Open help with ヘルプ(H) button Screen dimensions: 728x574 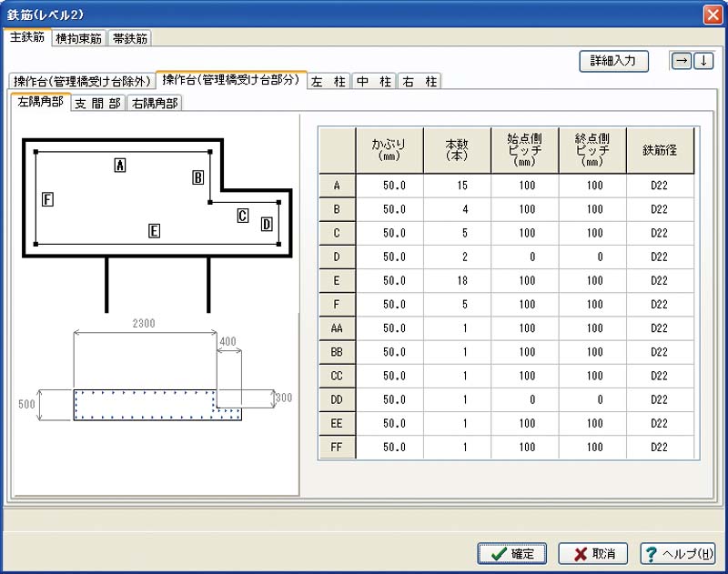(677, 554)
